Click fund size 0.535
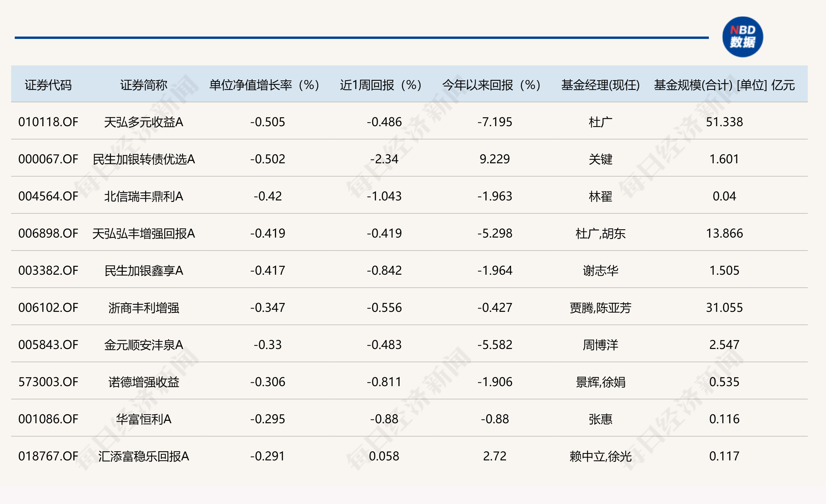This screenshot has height=504, width=826. 724,382
